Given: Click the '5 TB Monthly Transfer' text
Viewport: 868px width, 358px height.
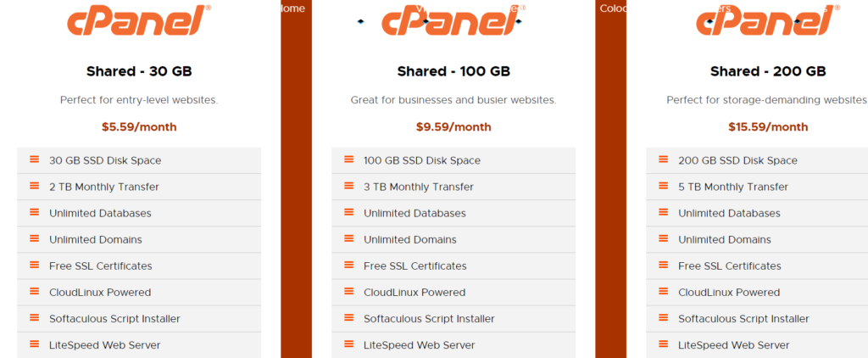Looking at the screenshot, I should 733,187.
